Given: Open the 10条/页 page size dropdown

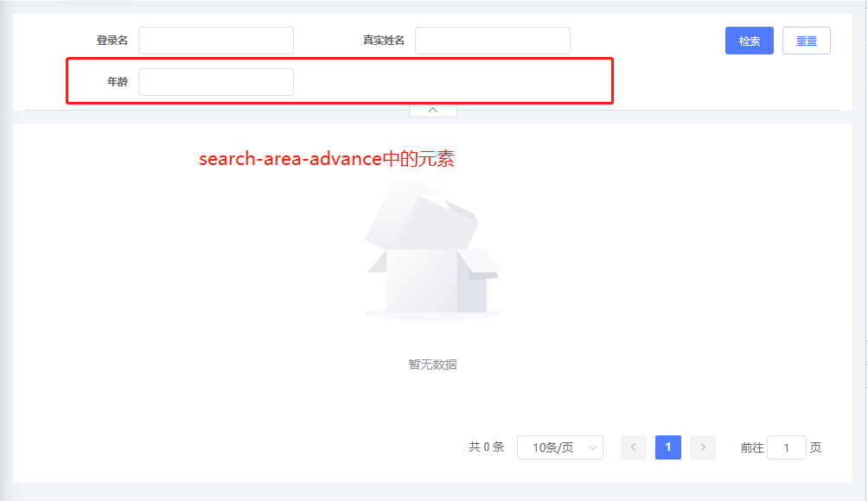Looking at the screenshot, I should tap(560, 447).
